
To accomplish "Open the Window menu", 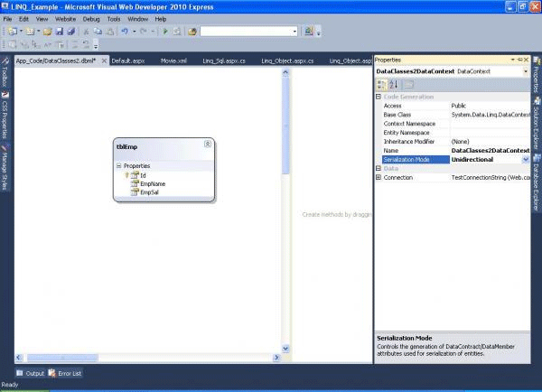I will coord(137,19).
